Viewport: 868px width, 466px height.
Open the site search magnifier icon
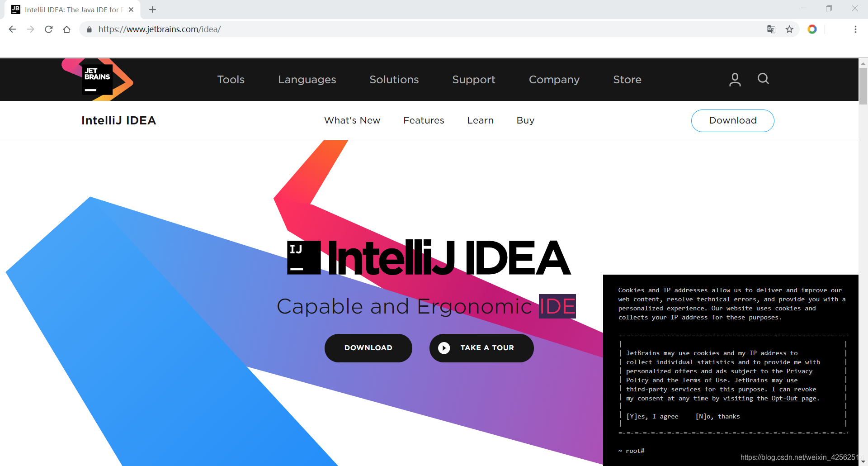point(763,79)
